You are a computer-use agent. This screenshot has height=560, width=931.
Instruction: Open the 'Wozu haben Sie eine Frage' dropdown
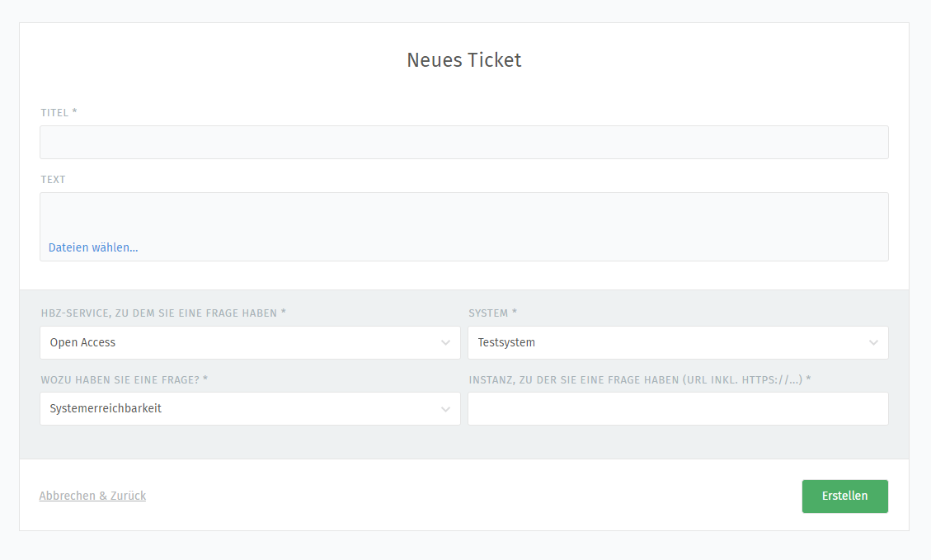[x=239, y=409]
